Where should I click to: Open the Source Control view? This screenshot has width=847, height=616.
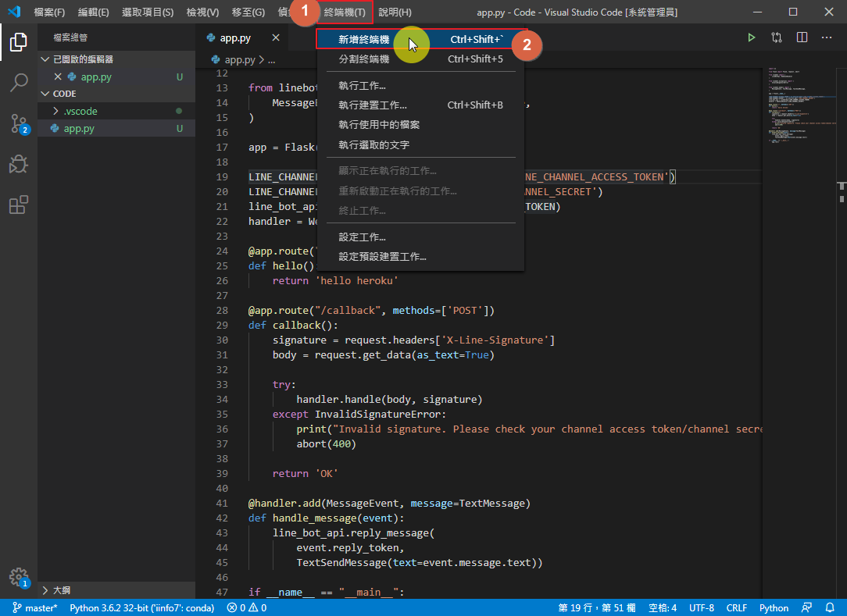19,123
